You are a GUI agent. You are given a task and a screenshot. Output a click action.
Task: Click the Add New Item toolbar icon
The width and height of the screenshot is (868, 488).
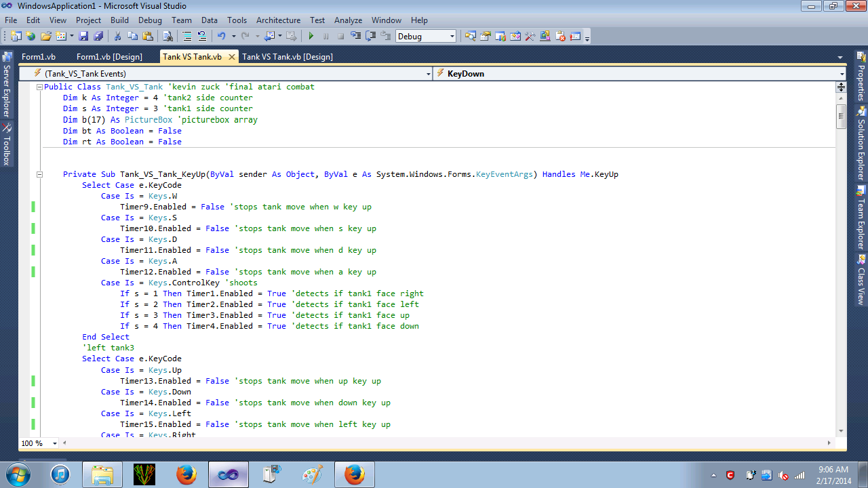60,36
